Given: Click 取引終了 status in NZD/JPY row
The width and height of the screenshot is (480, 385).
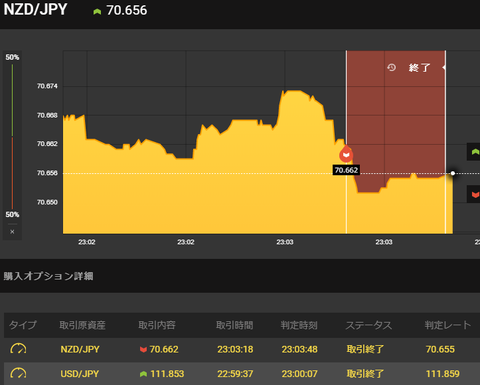Looking at the screenshot, I should pos(365,349).
